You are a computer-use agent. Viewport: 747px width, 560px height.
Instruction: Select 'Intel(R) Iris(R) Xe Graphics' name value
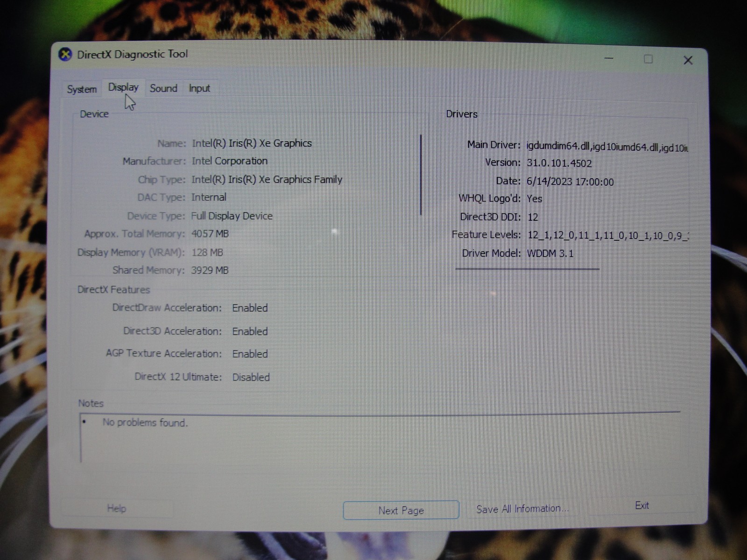(x=252, y=143)
